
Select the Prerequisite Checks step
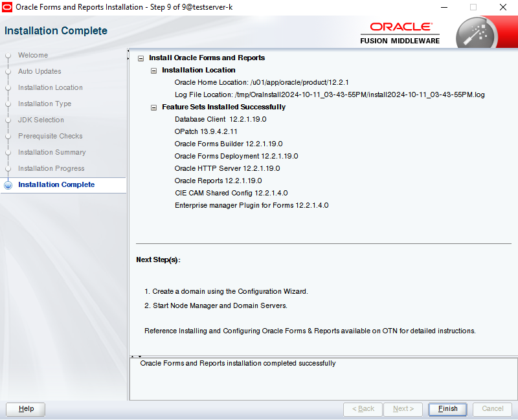point(51,136)
